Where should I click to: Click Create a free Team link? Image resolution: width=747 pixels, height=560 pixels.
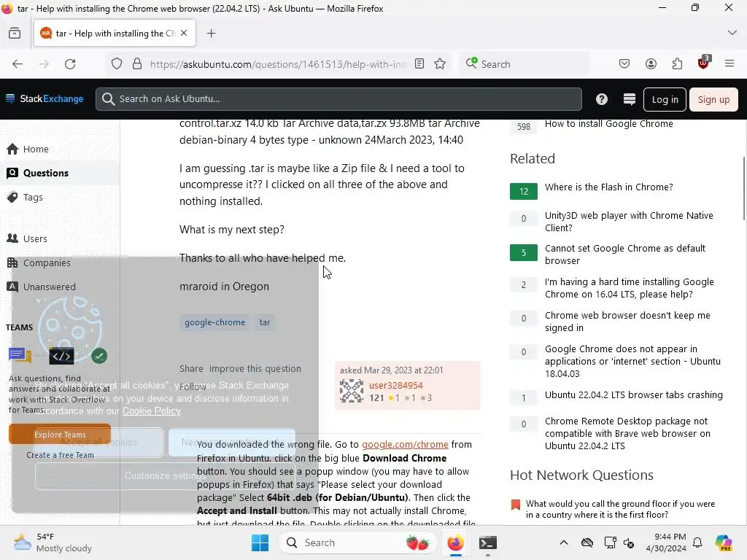pyautogui.click(x=60, y=455)
